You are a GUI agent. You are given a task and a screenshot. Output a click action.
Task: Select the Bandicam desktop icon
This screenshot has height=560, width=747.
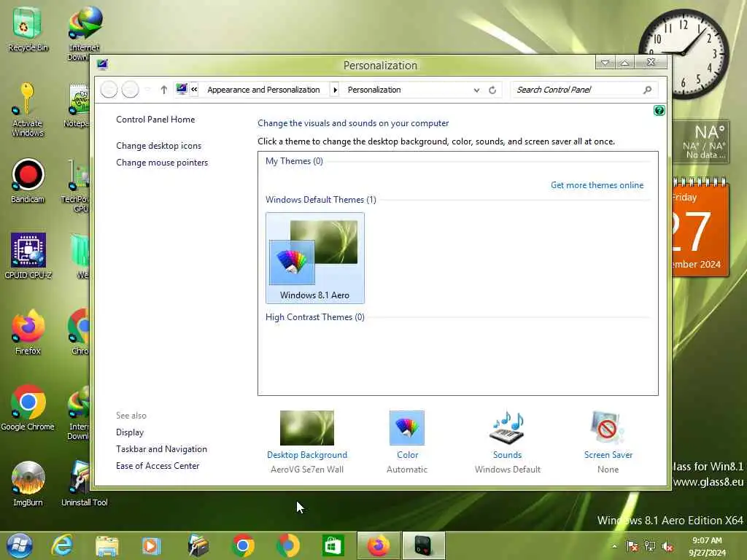[x=27, y=181]
